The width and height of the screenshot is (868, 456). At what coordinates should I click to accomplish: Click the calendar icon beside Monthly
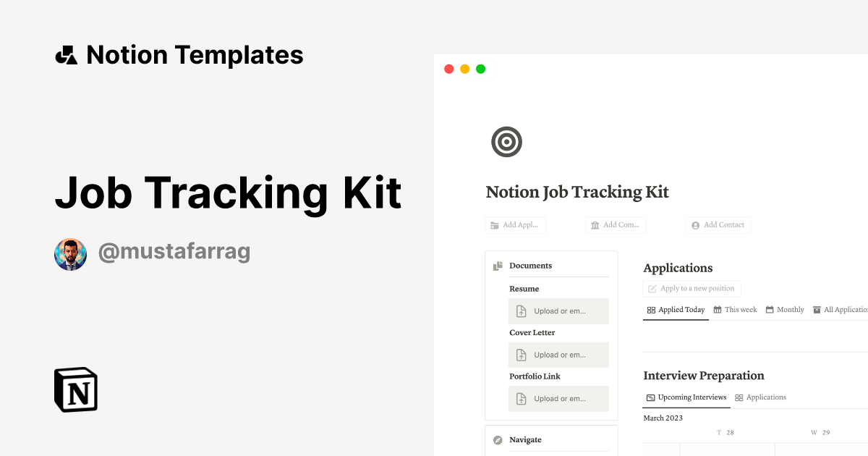click(x=770, y=309)
